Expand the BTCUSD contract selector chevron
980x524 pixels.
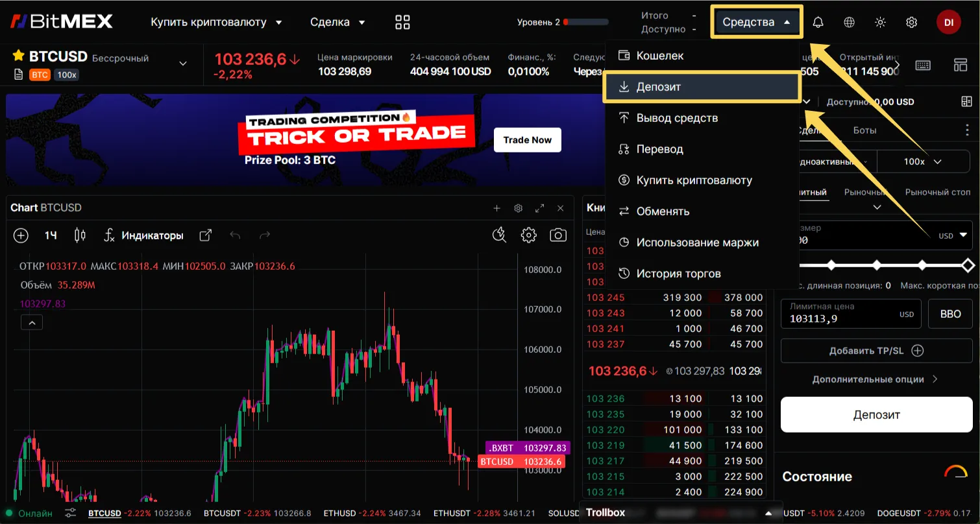[182, 65]
